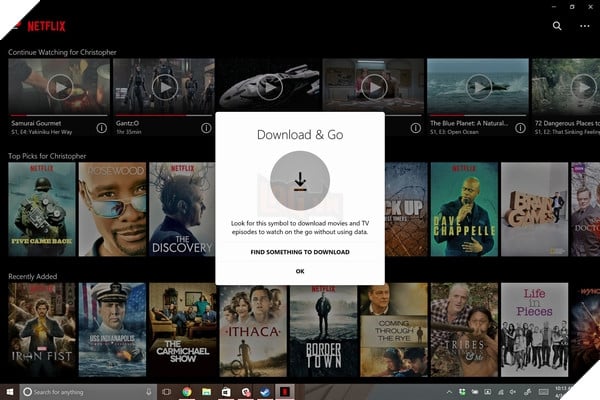The width and height of the screenshot is (600, 400).
Task: Open the Lock Up poster
Action: tap(406, 209)
